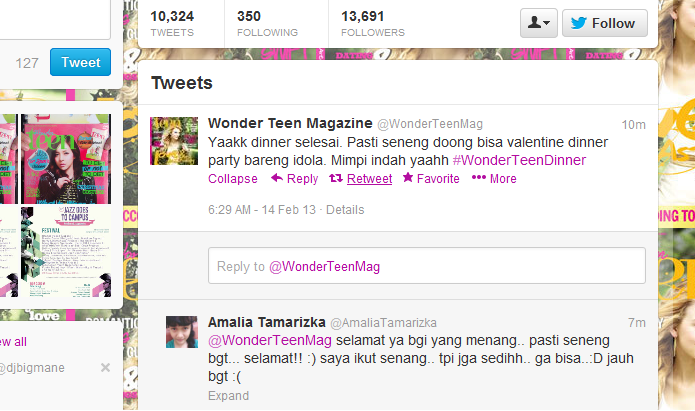The width and height of the screenshot is (695, 411).
Task: Click the Twitter bird Follow button
Action: [x=605, y=23]
